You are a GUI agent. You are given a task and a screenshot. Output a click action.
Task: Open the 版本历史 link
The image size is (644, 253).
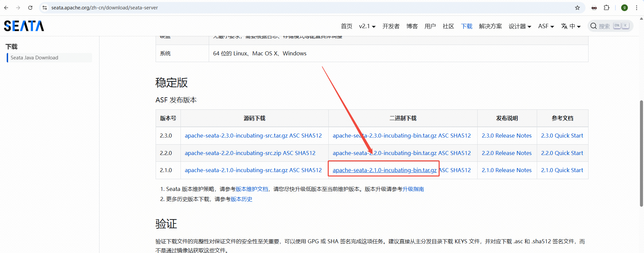tap(241, 199)
